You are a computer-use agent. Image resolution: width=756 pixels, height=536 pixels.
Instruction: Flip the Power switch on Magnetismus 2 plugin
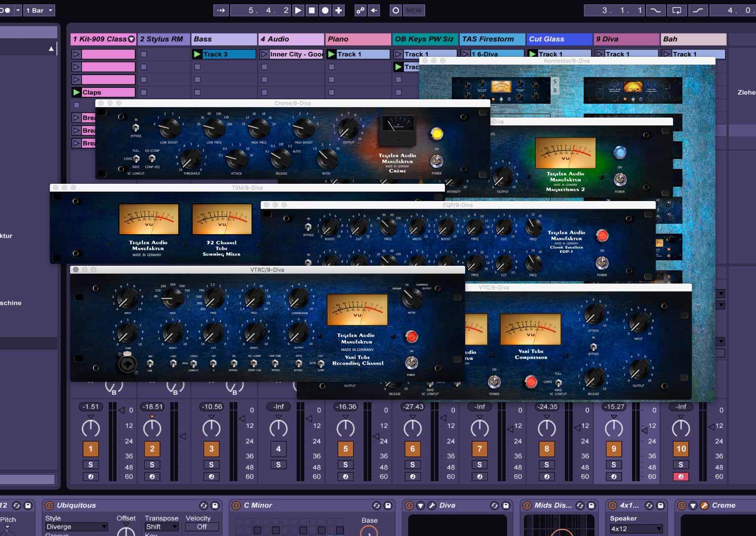[620, 179]
